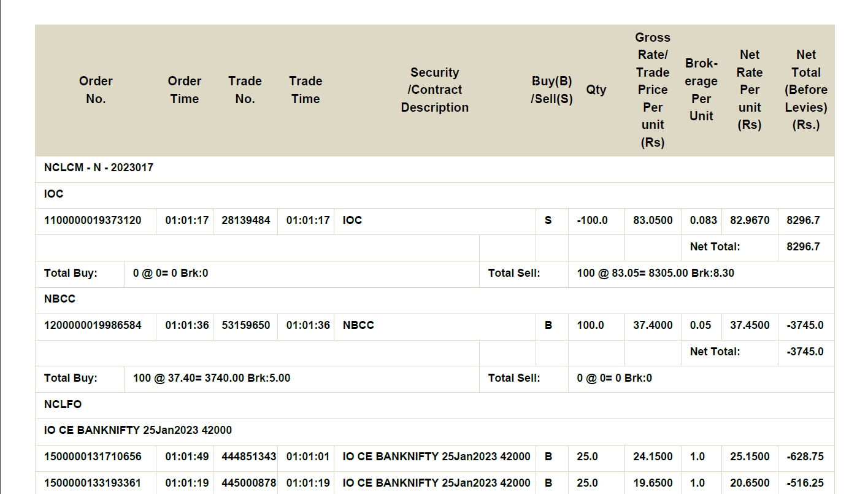Click the Qty column header
Image resolution: width=868 pixels, height=494 pixels.
(x=596, y=90)
